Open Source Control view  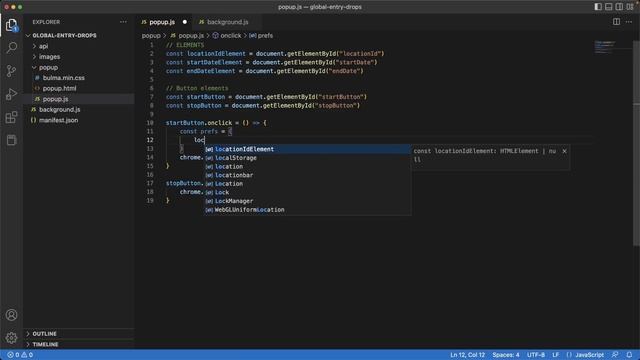[x=11, y=71]
